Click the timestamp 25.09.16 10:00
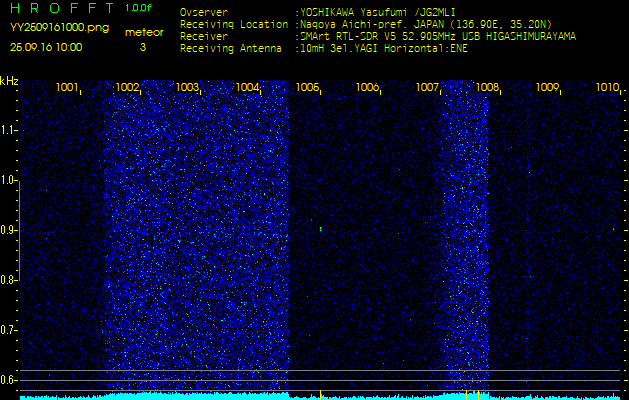The height and width of the screenshot is (400, 629). pyautogui.click(x=46, y=47)
